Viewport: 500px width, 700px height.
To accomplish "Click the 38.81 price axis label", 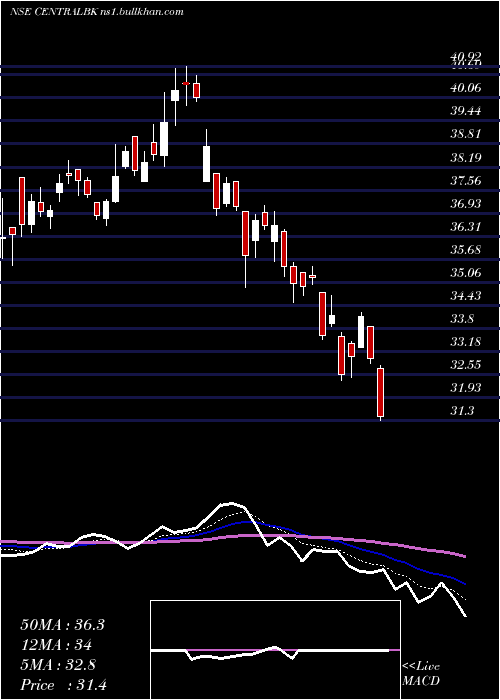I will (x=466, y=134).
